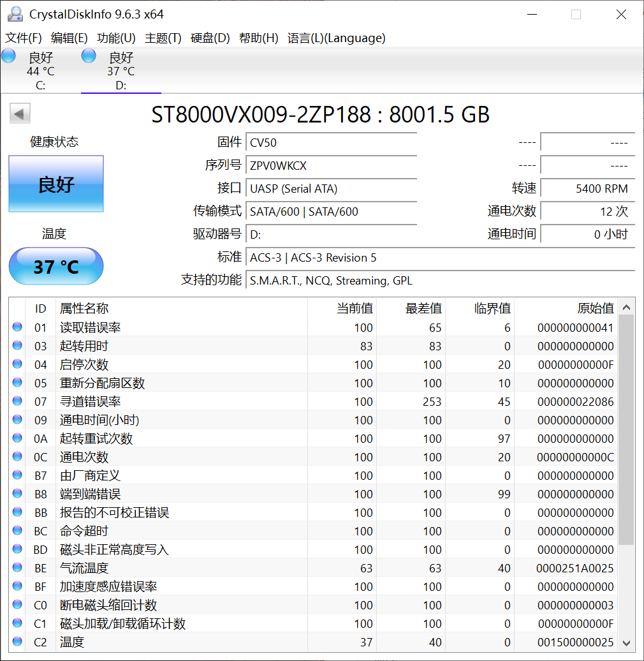Click the status dot for 重新分配扇区数 row

(x=17, y=382)
